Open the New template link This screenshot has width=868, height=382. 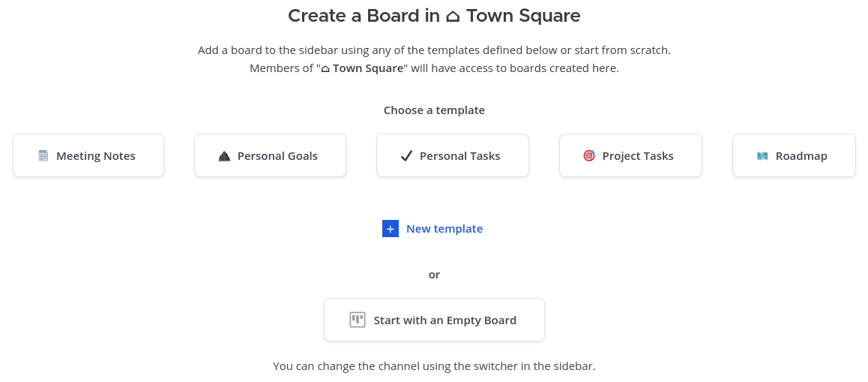click(x=444, y=228)
